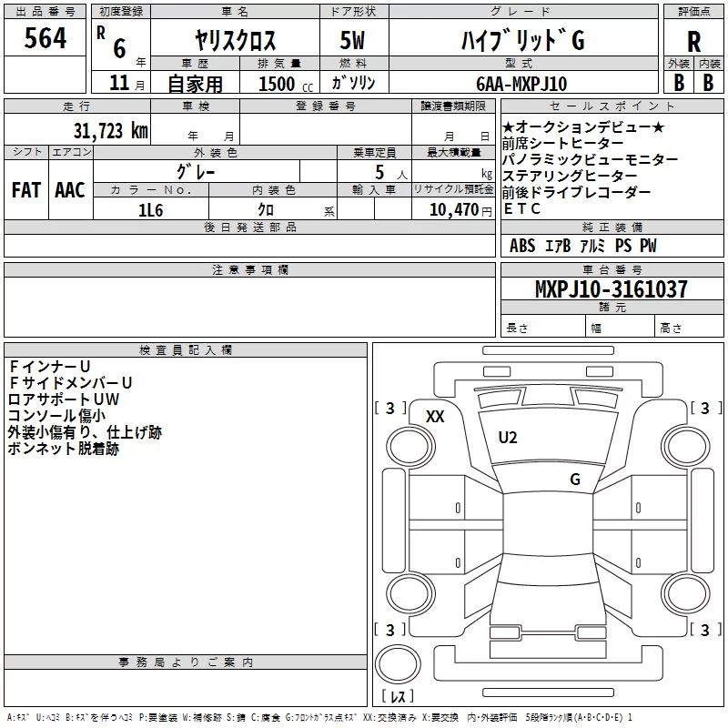728x728 pixels.
Task: Click the 検査員記入欄 header
Action: pyautogui.click(x=186, y=350)
